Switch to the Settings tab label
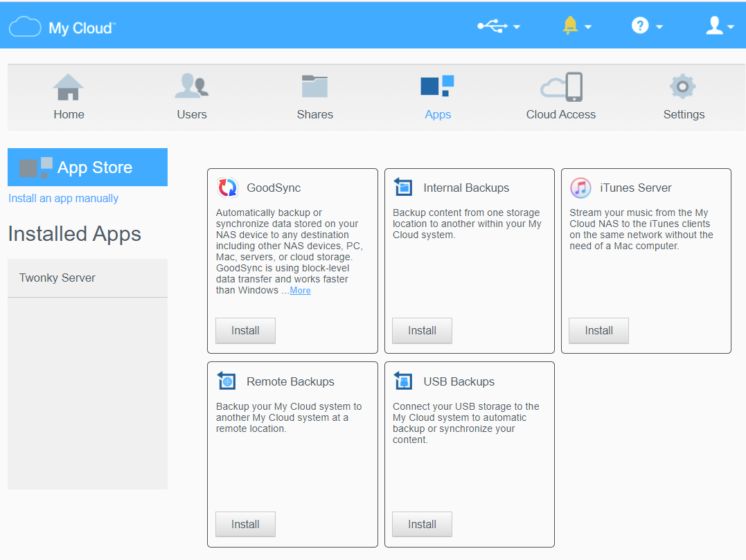746x560 pixels. point(684,115)
